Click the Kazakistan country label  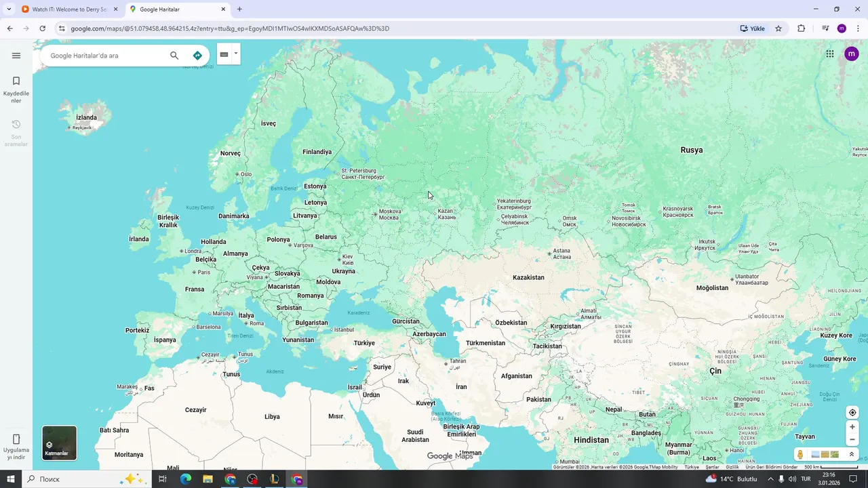coord(528,277)
